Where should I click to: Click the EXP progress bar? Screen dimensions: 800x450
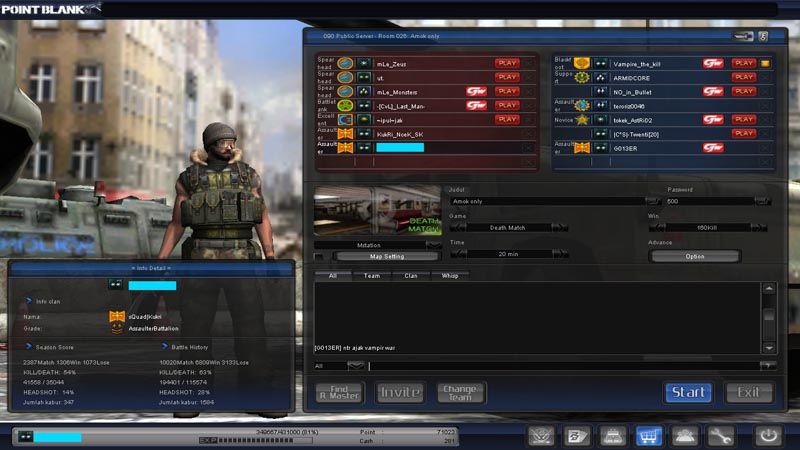point(255,440)
